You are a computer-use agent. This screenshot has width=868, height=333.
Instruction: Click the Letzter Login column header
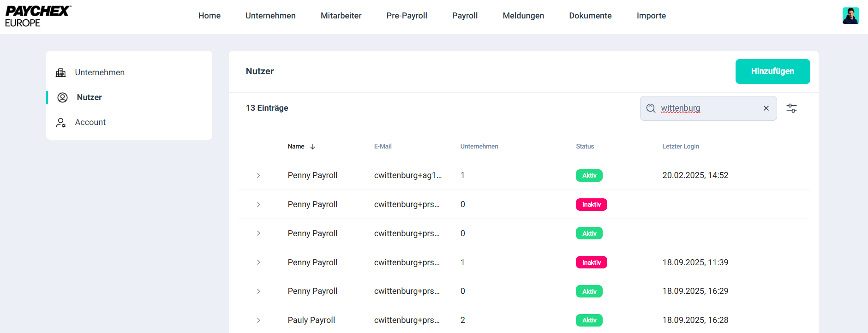pyautogui.click(x=680, y=147)
